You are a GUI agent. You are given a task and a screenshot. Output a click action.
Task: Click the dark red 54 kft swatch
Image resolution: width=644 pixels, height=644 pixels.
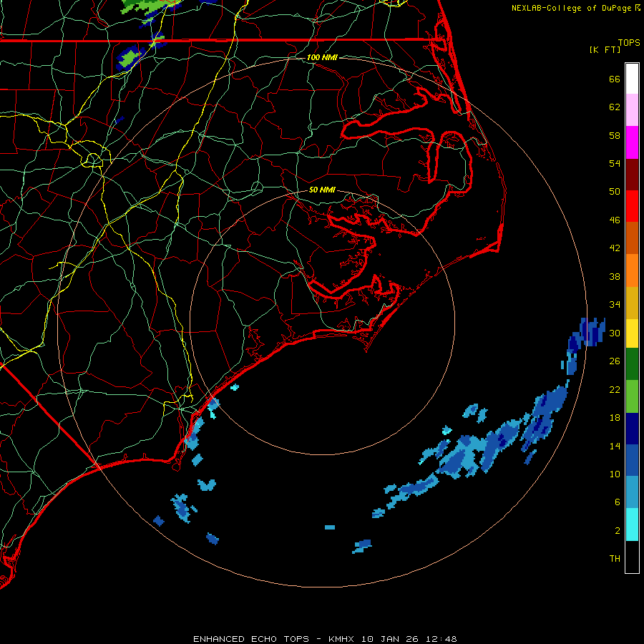click(x=632, y=174)
